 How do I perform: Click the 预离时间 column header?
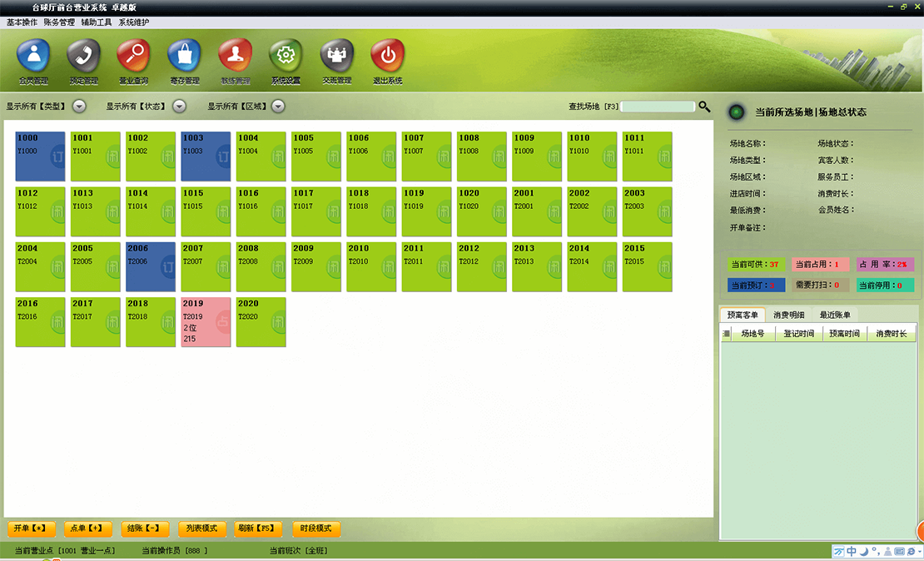(844, 334)
